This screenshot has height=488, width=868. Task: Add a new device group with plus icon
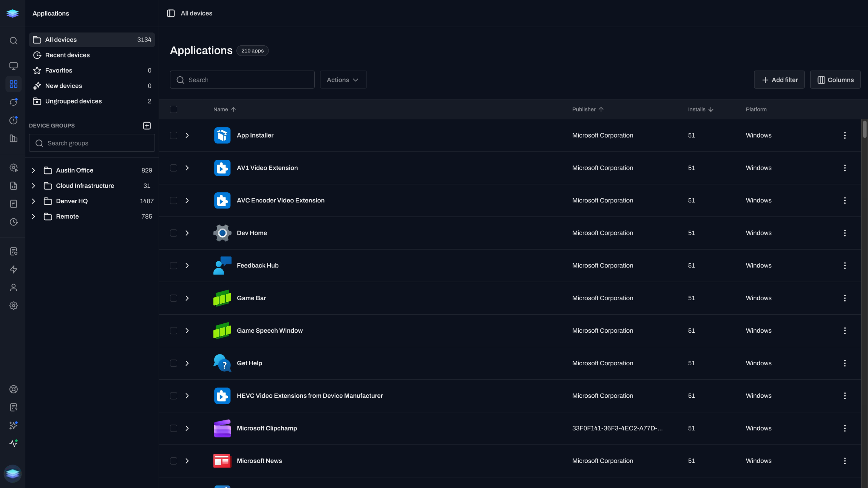tap(147, 125)
